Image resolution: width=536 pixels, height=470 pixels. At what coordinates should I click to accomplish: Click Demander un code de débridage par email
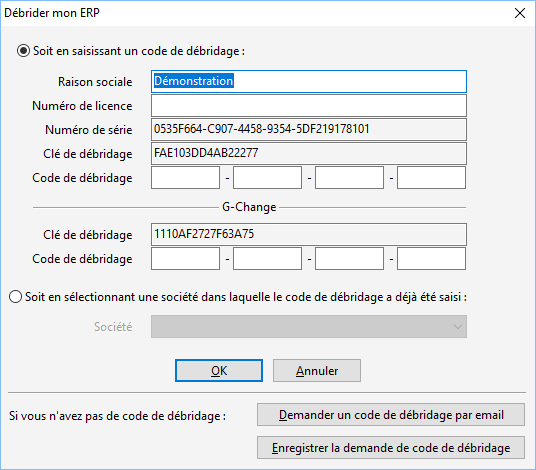point(391,415)
